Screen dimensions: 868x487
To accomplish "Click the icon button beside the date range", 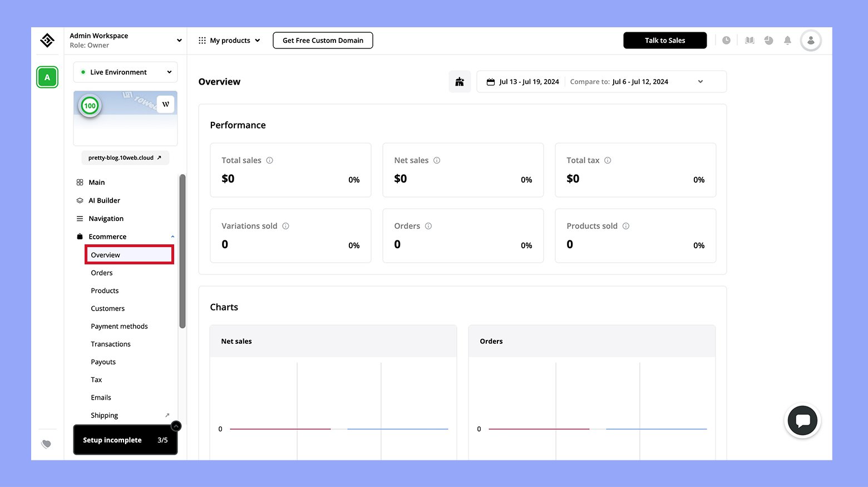I will 460,82.
